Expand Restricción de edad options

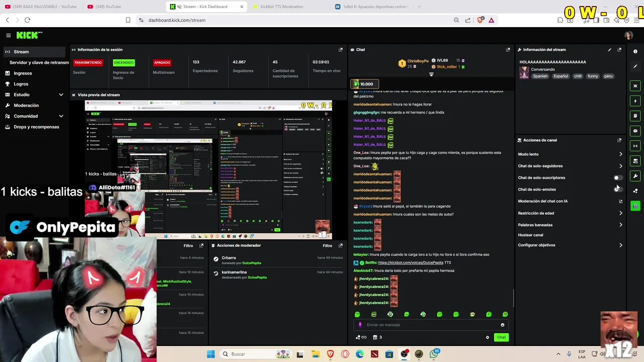(x=620, y=213)
